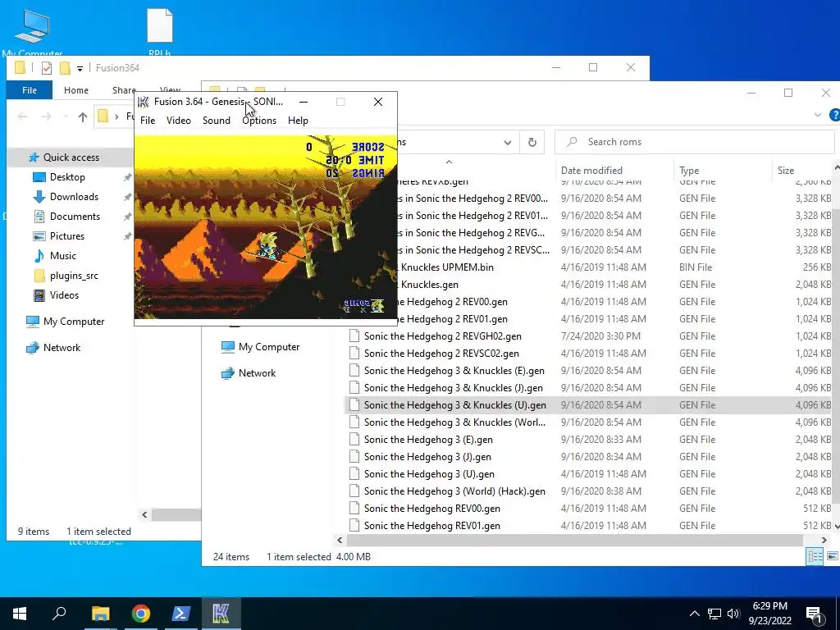
Task: Click the horizontal scrollbar in roms file list
Action: tap(575, 540)
